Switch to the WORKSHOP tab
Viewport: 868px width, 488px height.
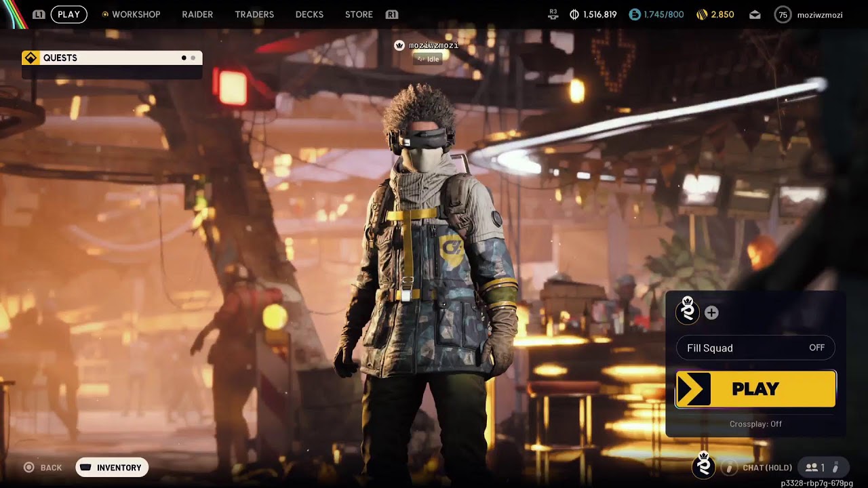[136, 14]
